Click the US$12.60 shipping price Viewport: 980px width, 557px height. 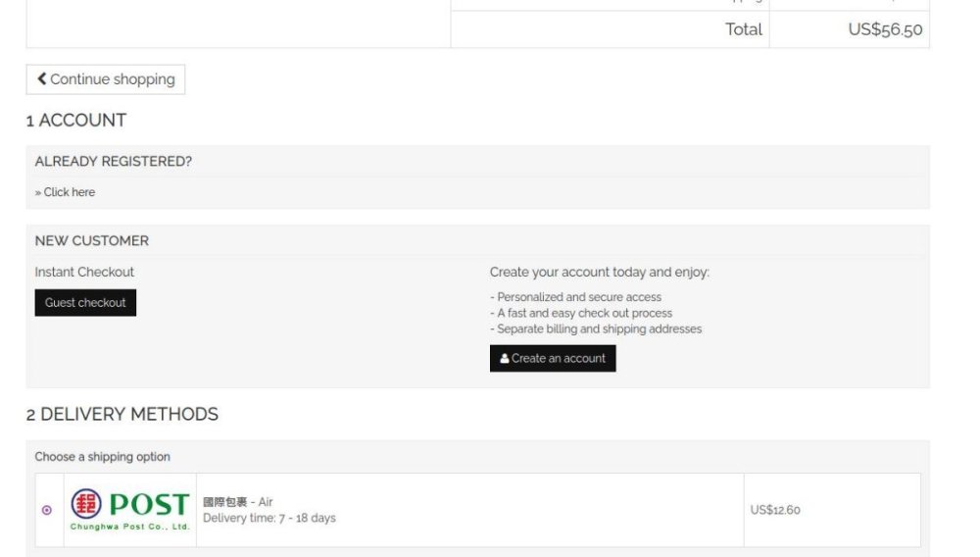coord(775,510)
